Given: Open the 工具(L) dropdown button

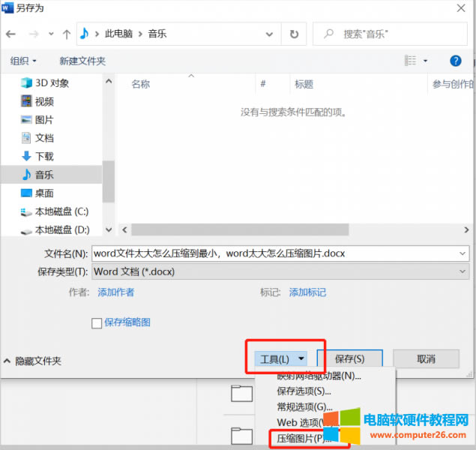Looking at the screenshot, I should 282,359.
